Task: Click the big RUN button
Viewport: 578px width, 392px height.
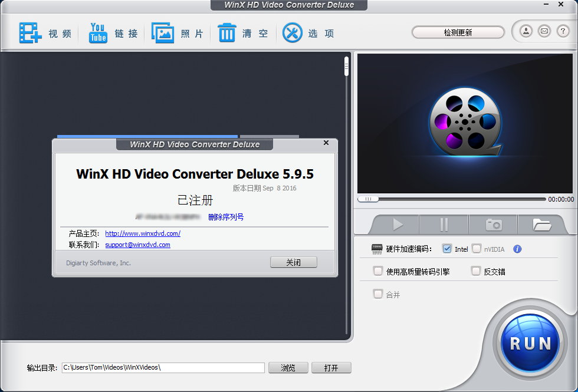Action: (530, 343)
